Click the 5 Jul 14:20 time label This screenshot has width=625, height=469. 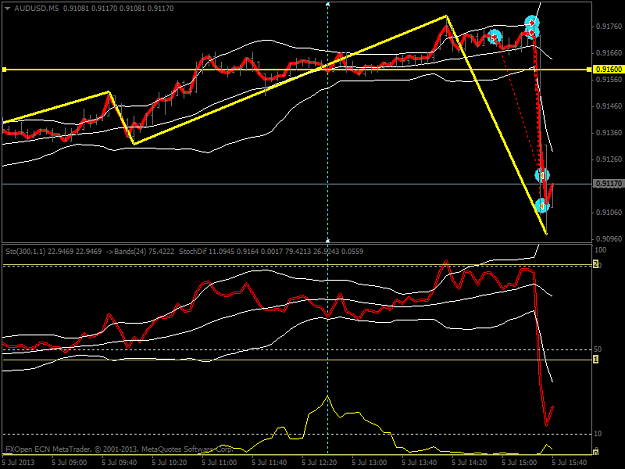pyautogui.click(x=469, y=462)
